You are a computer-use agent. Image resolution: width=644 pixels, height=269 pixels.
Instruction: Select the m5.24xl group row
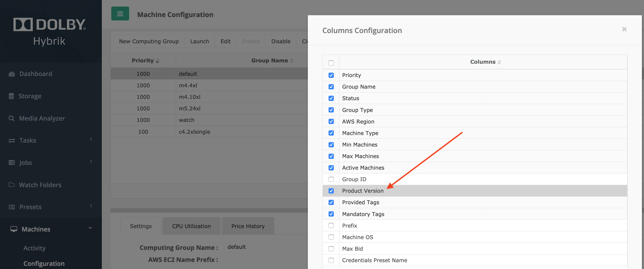pyautogui.click(x=209, y=109)
